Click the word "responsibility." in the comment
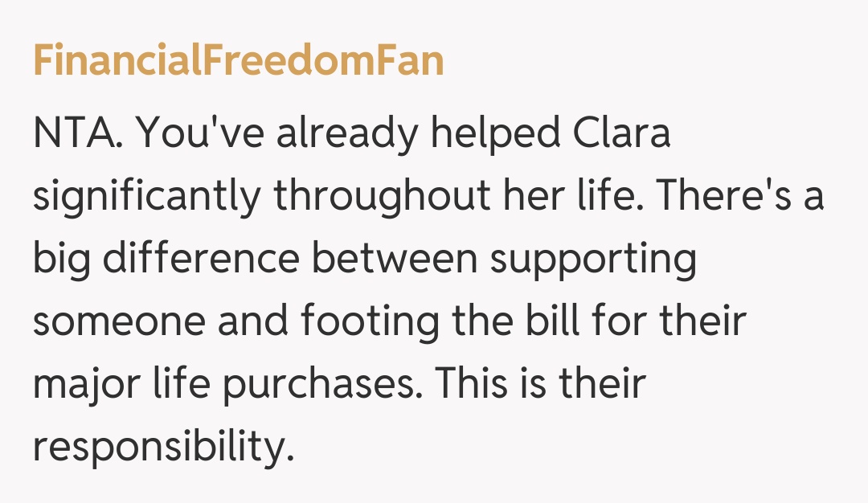 click(160, 447)
